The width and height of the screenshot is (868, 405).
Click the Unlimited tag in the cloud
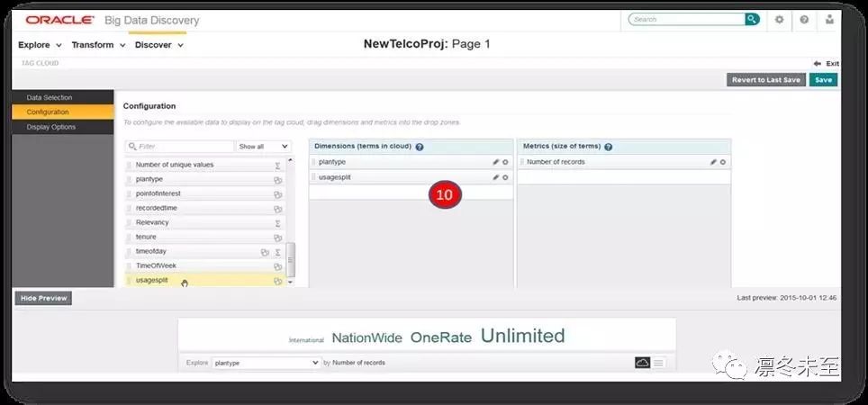pyautogui.click(x=522, y=336)
